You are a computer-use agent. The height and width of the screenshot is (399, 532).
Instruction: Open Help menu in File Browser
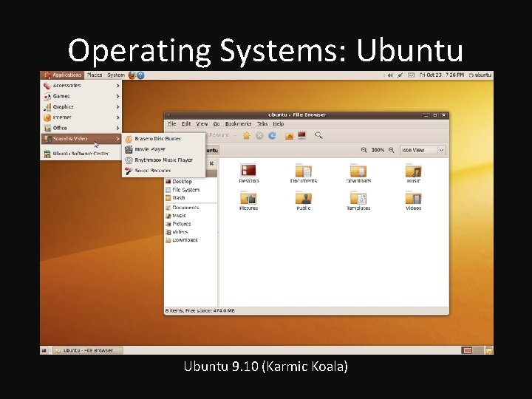click(279, 124)
